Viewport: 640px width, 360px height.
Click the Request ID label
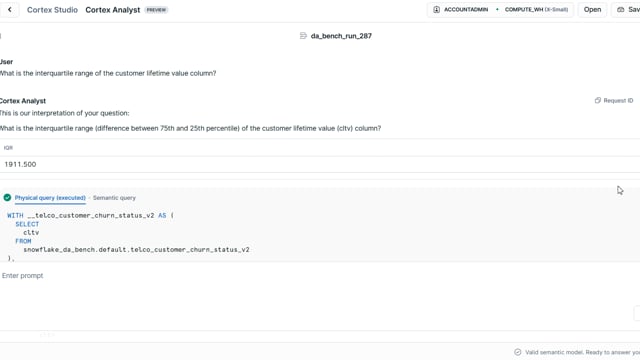pos(618,100)
